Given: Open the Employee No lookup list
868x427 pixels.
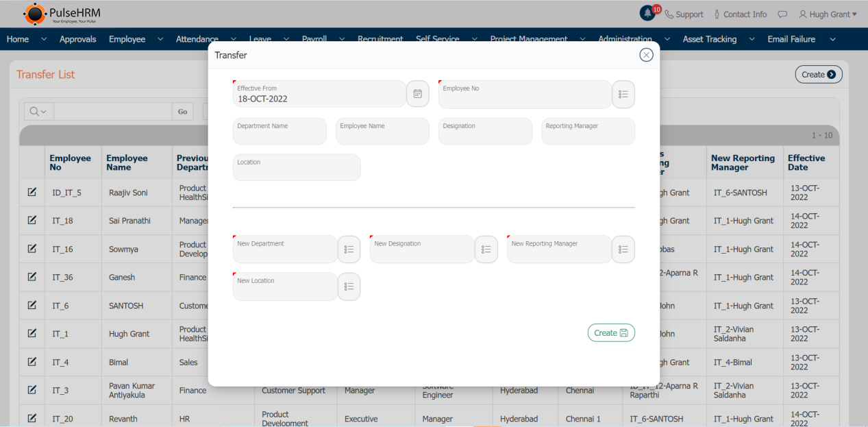Looking at the screenshot, I should click(623, 95).
